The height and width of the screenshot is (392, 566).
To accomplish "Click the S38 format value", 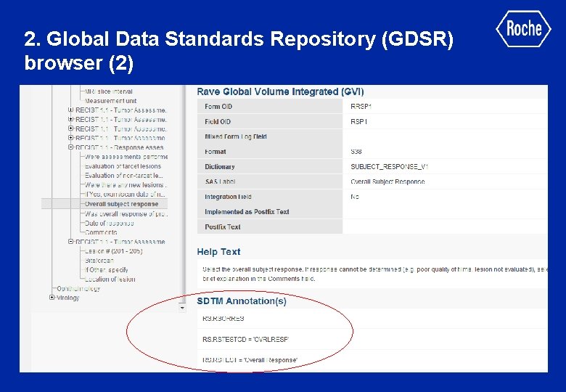I will 356,152.
